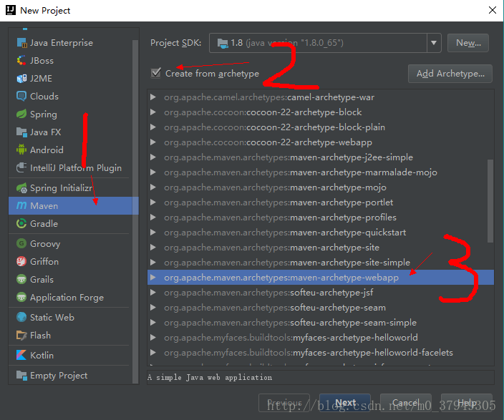Screen dimensions: 504x420
Task: Click the Maven m icon
Action: click(x=21, y=205)
